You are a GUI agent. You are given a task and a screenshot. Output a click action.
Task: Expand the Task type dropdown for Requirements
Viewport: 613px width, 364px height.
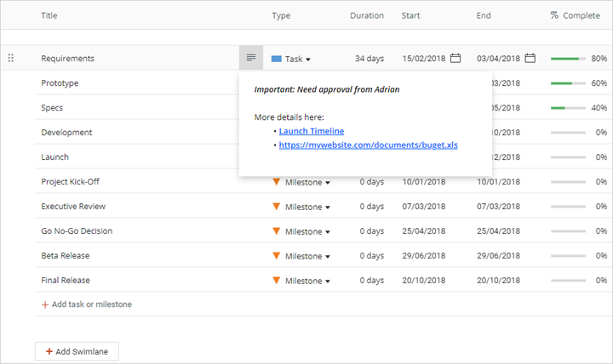308,60
